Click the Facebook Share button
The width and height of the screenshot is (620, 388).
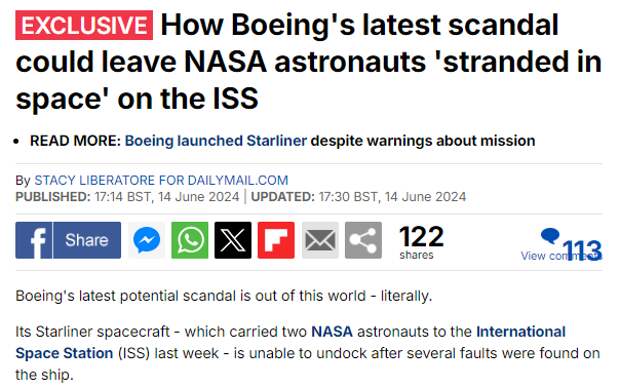tap(87, 240)
